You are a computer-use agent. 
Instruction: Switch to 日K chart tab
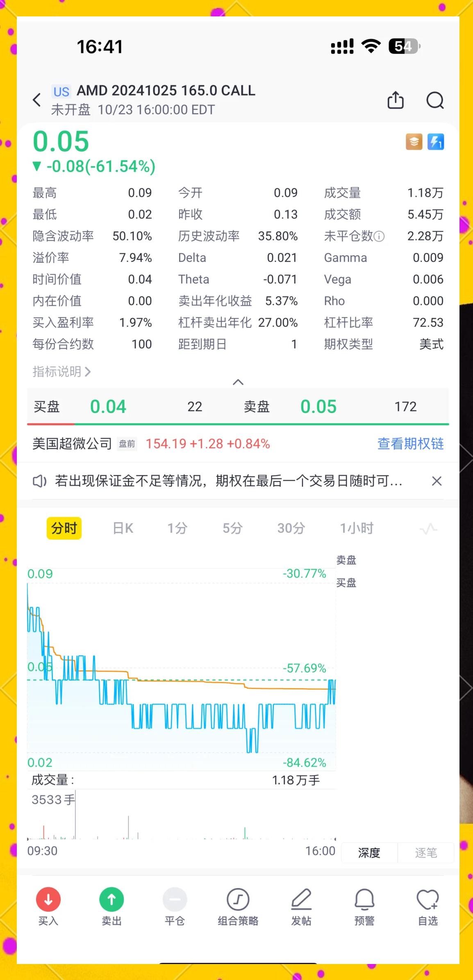point(123,528)
